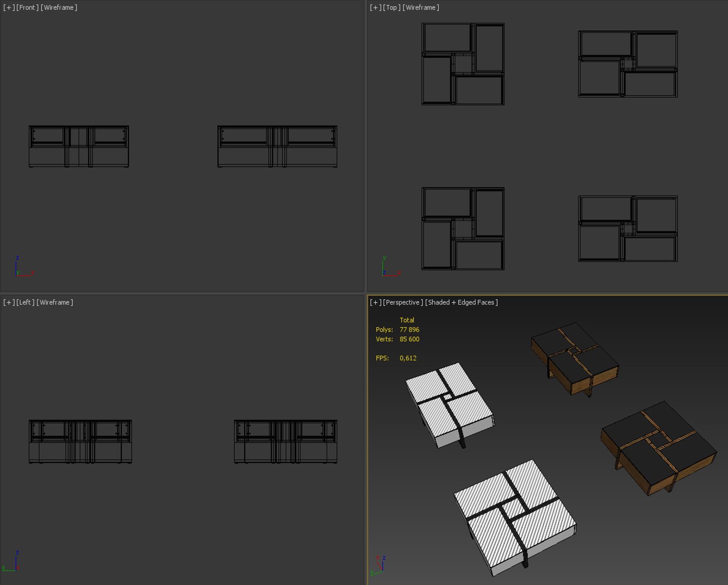The width and height of the screenshot is (728, 585).
Task: Open Wireframe shading menu in Left viewport
Action: [55, 302]
